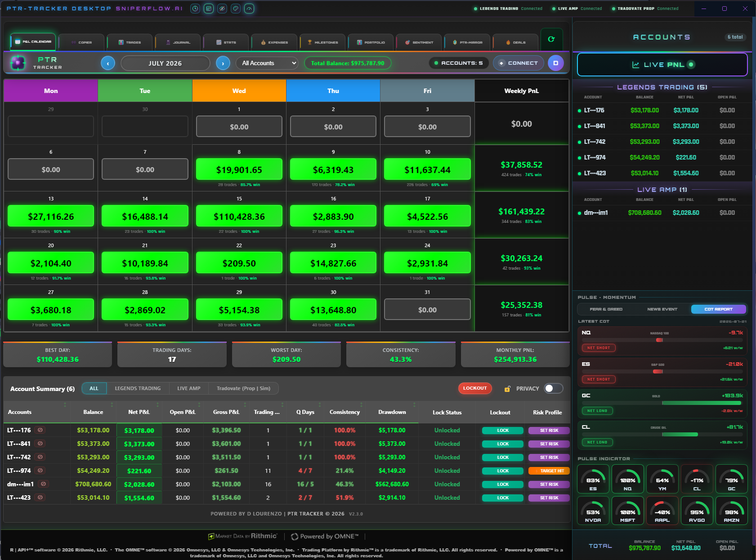Open the NVDA pulse indicator gauge

point(593,510)
